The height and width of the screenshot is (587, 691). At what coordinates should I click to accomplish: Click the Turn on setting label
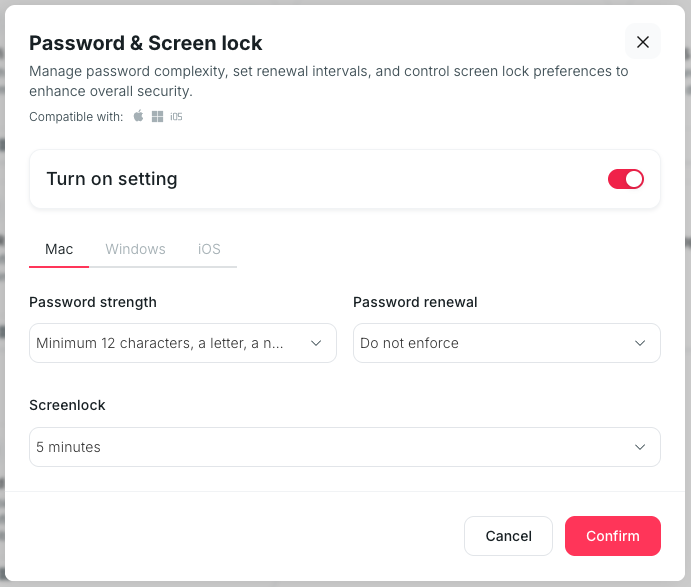(x=112, y=179)
